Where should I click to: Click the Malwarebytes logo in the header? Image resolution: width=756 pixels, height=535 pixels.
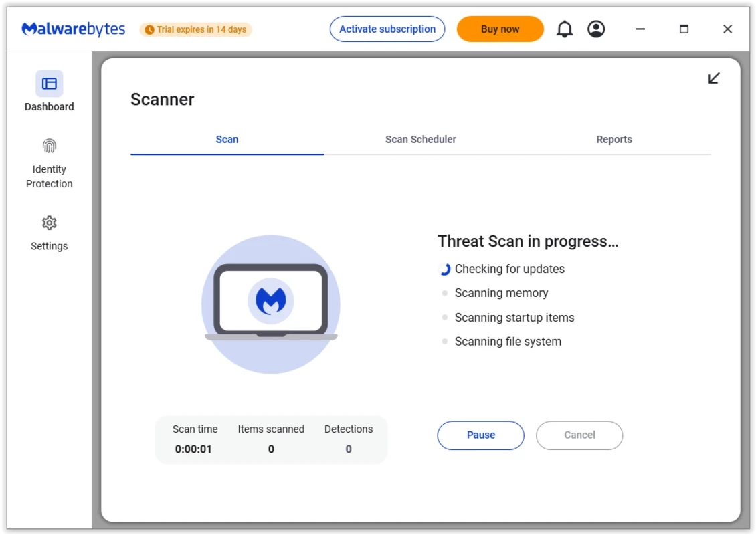(73, 29)
